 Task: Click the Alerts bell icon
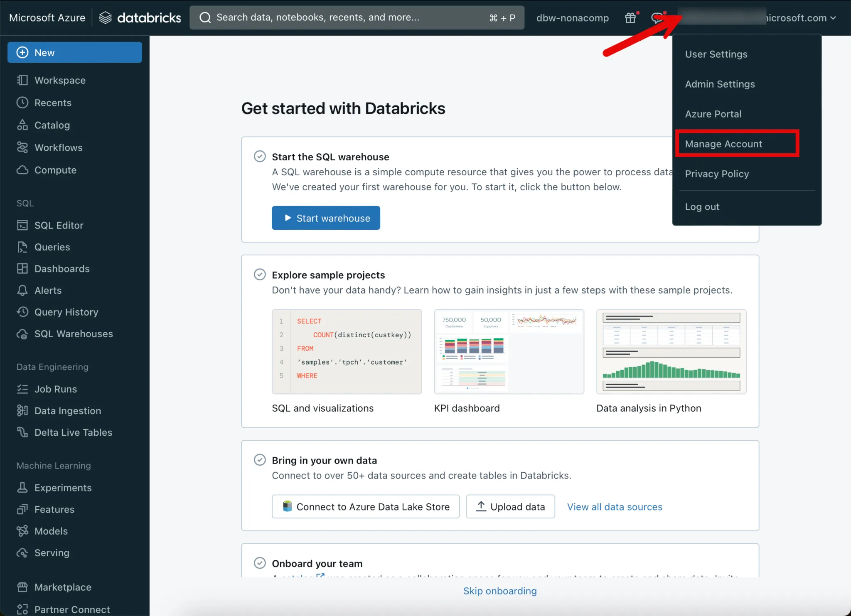point(22,290)
